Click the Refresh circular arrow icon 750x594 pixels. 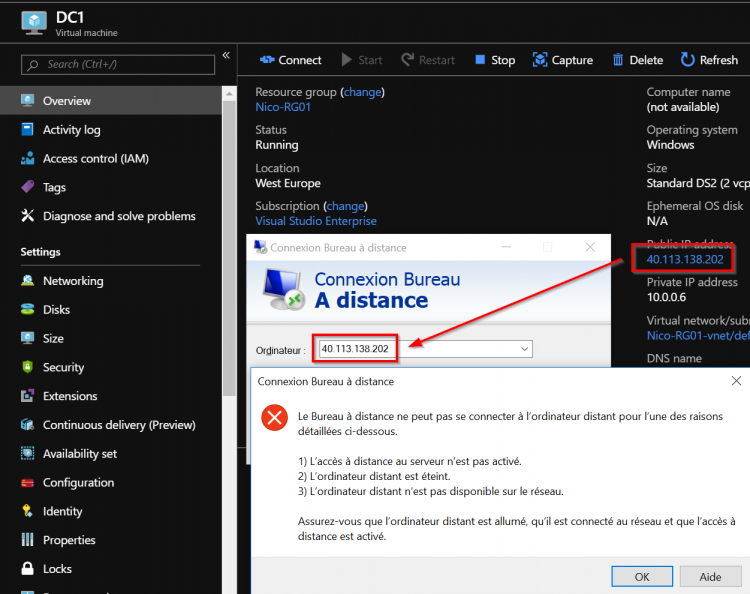pos(687,60)
